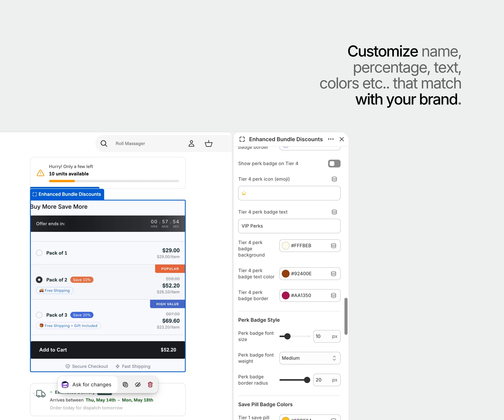Open the user account icon
The width and height of the screenshot is (504, 420).
[x=191, y=144]
